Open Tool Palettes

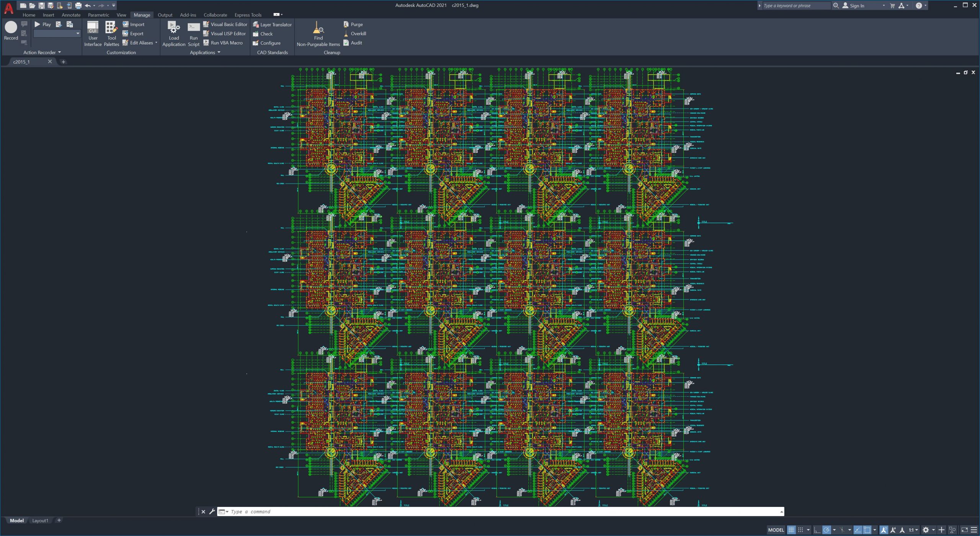point(111,33)
